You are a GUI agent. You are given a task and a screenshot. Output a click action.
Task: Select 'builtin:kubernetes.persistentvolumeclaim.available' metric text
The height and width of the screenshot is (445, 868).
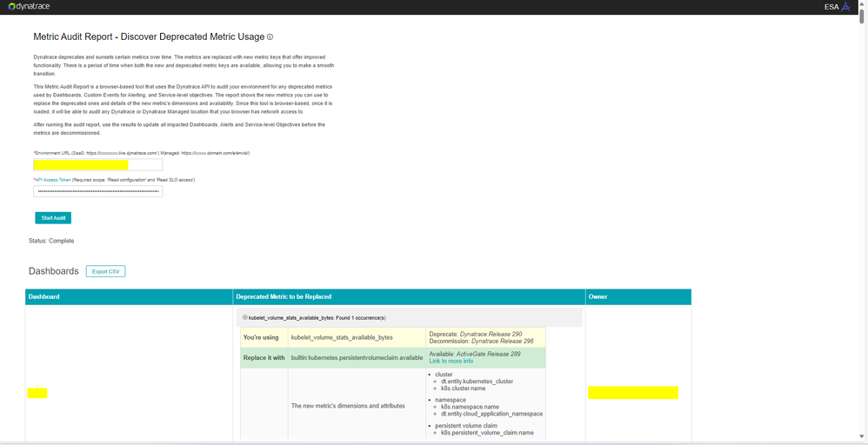pyautogui.click(x=357, y=357)
